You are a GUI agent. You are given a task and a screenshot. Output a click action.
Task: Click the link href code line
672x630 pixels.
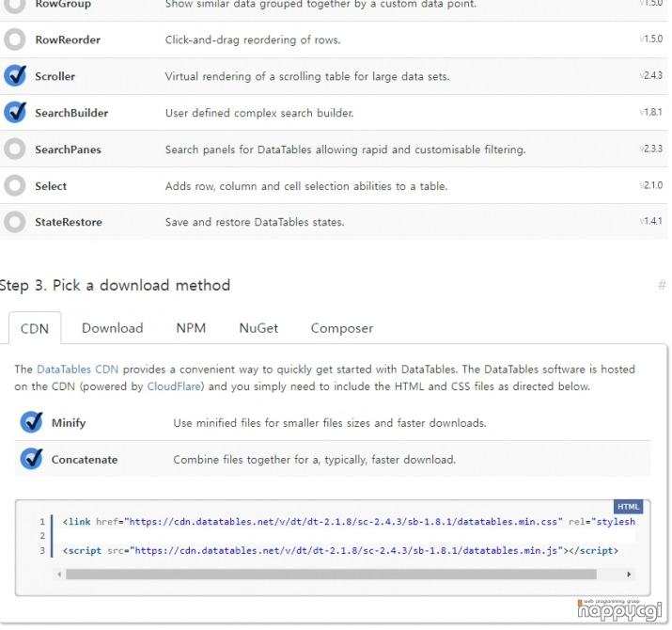349,522
